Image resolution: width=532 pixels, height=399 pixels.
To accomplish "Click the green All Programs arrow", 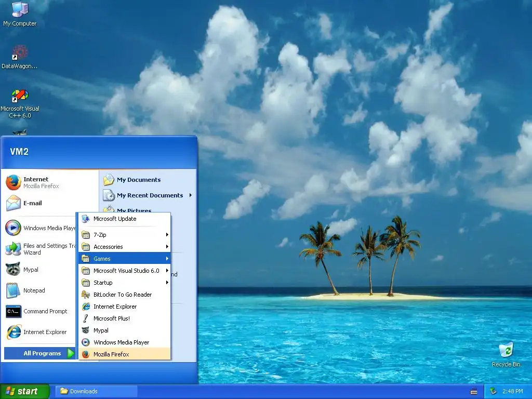I will 71,353.
